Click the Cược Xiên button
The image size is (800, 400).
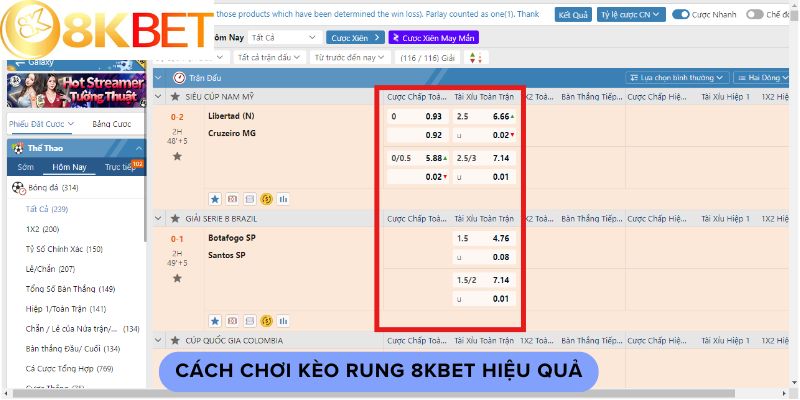(x=355, y=38)
